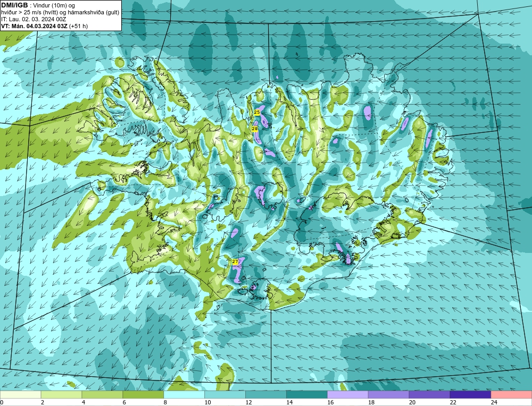Click the 18–20 m/s purple legend swatch
Screen dimensions: 532x406
388,394
